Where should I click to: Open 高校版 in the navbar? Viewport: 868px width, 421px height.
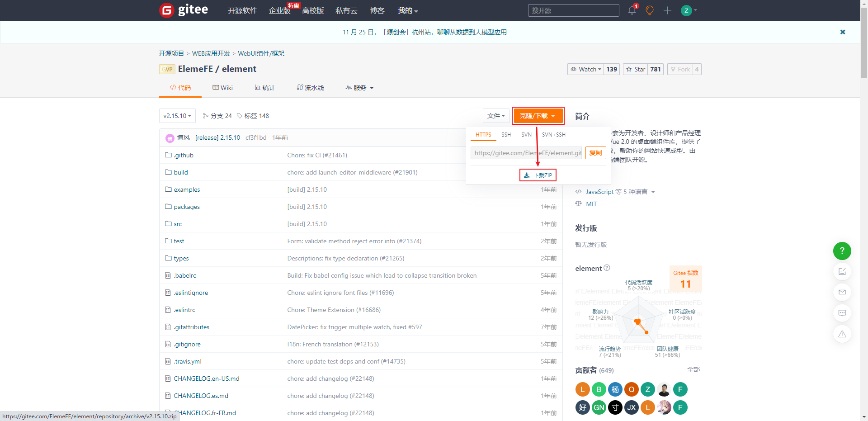(313, 10)
